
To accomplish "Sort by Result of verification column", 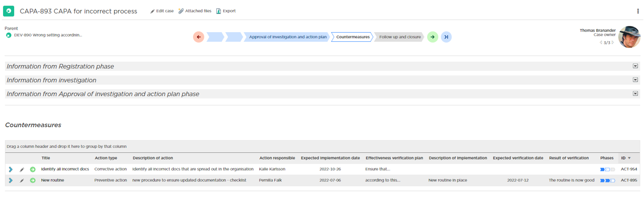I will [x=569, y=158].
